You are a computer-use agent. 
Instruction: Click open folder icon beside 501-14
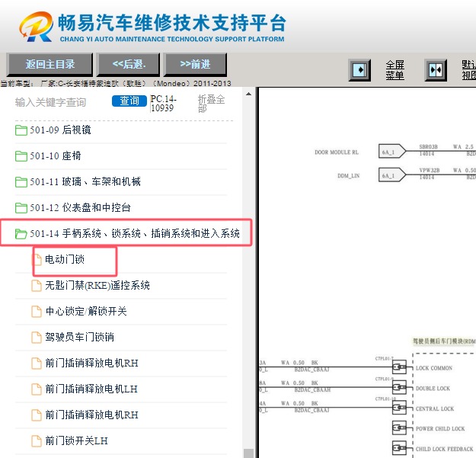pos(21,233)
